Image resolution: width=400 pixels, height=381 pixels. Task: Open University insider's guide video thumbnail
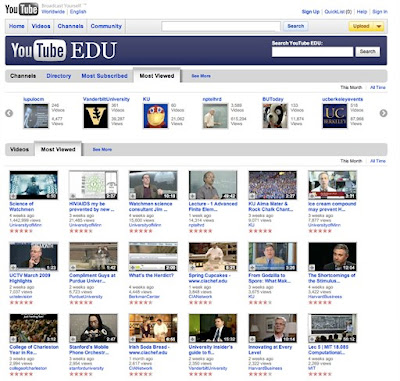(x=213, y=328)
